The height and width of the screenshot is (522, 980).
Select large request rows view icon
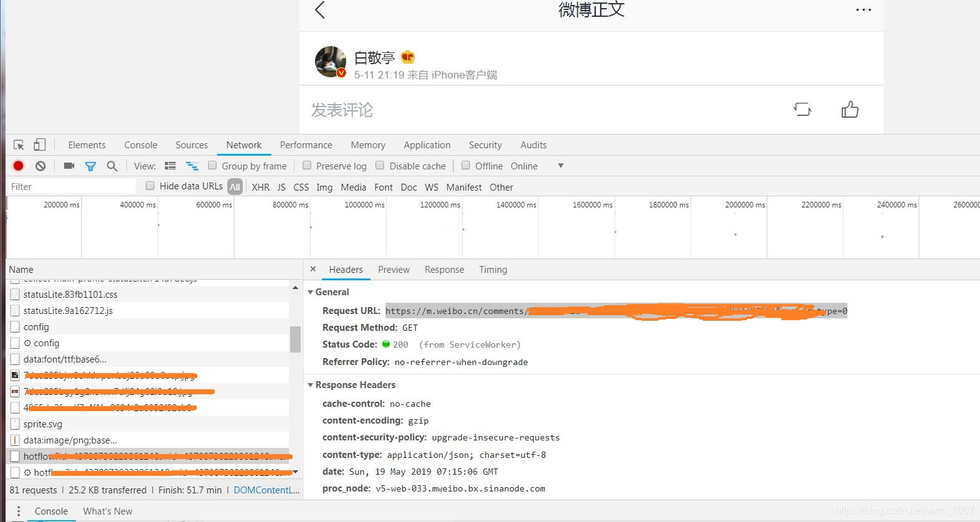[170, 166]
